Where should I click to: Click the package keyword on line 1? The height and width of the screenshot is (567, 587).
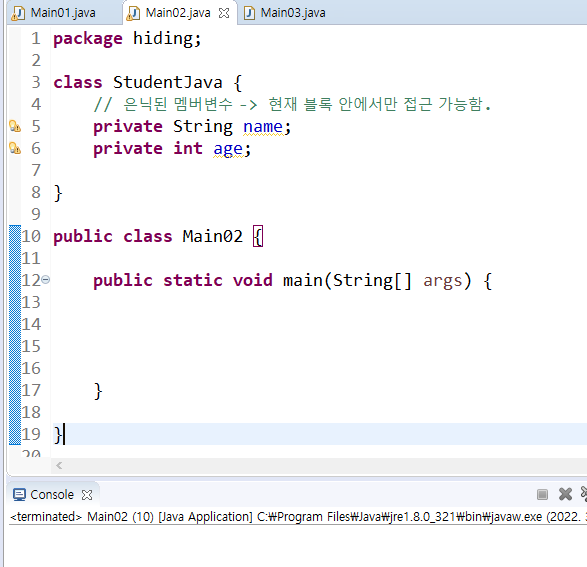pyautogui.click(x=88, y=39)
